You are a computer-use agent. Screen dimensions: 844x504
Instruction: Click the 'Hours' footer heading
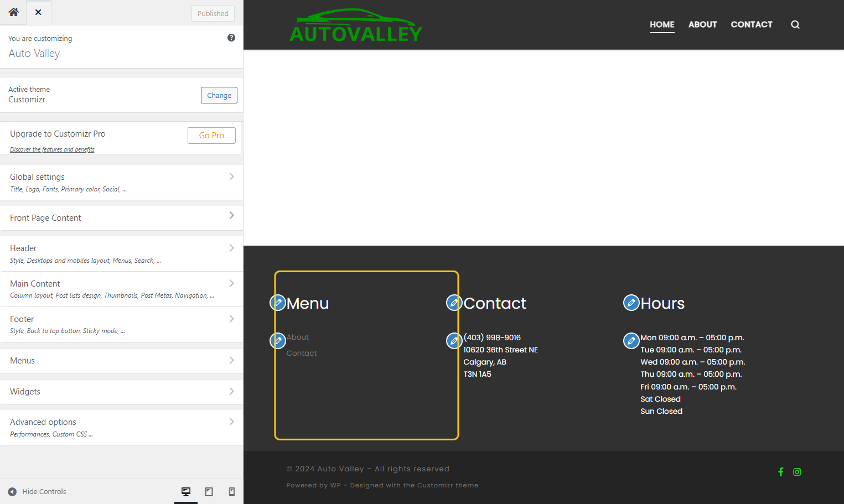(662, 303)
